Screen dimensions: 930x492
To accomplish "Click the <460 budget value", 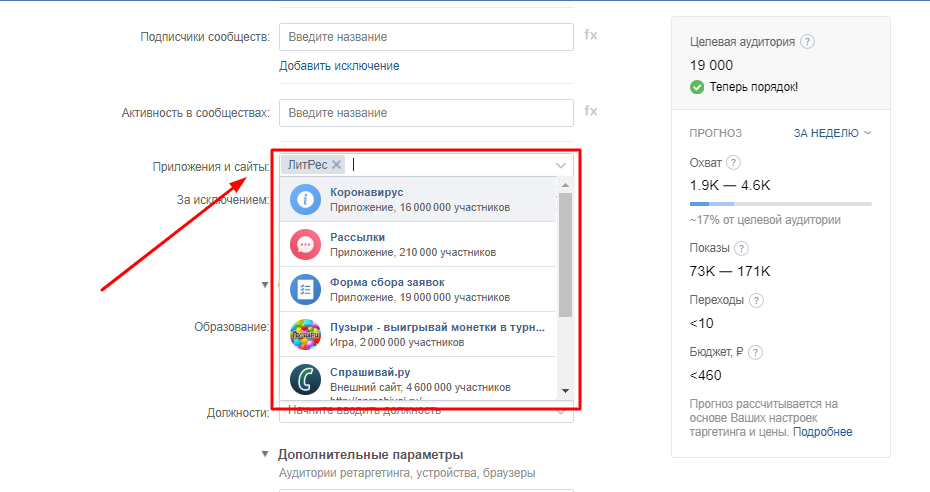I will point(705,375).
